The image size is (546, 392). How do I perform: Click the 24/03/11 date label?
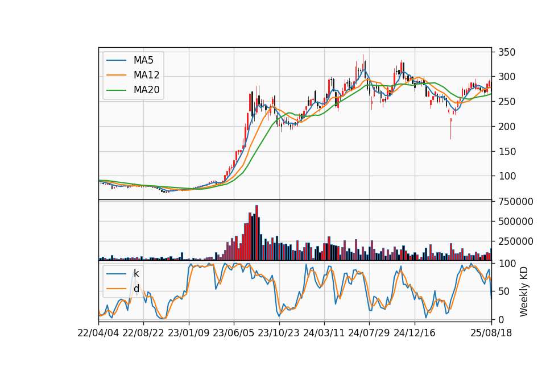tap(324, 333)
